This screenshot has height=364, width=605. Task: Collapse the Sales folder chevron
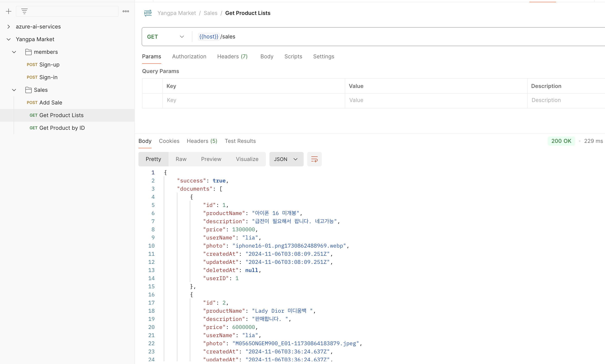[14, 90]
